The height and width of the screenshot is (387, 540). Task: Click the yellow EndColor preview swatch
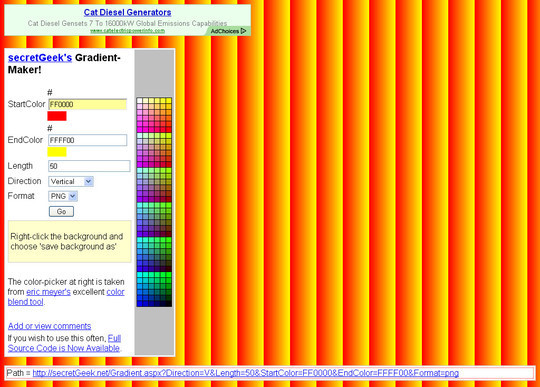(57, 152)
